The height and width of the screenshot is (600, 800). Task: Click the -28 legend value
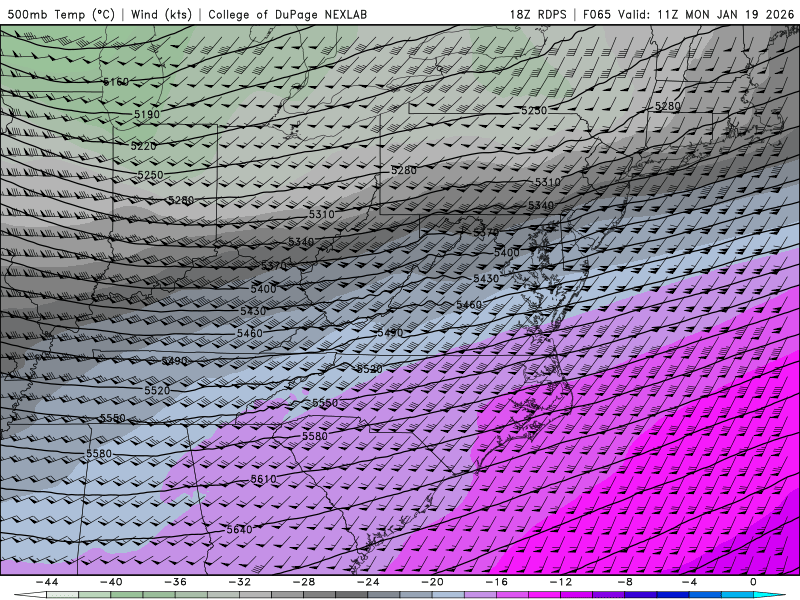point(304,582)
